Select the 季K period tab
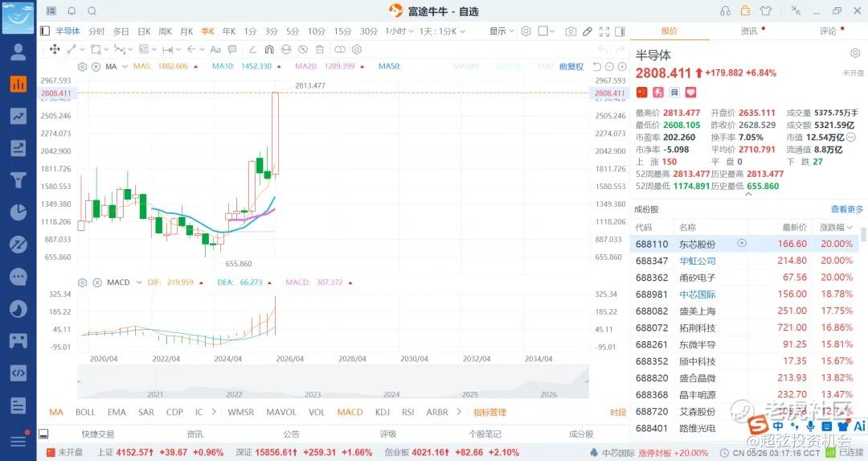This screenshot has height=461, width=868. 207,31
